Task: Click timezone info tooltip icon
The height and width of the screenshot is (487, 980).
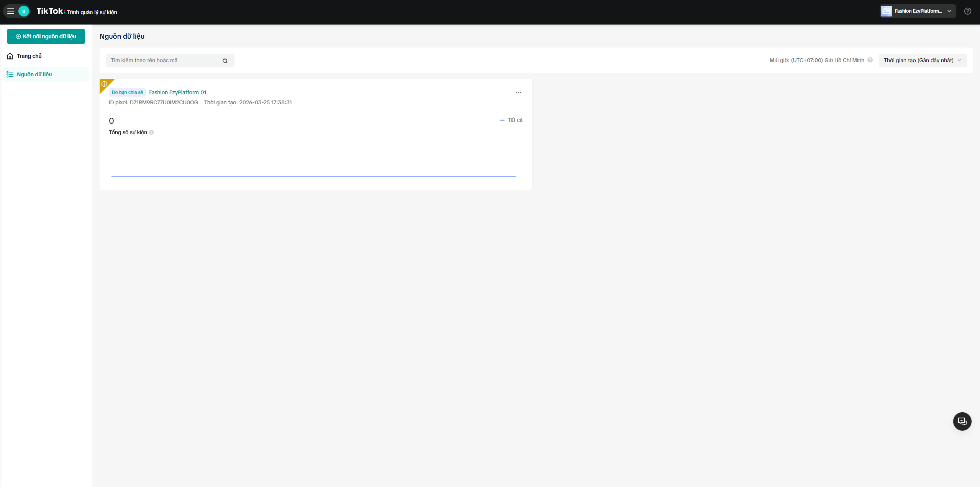Action: [870, 60]
